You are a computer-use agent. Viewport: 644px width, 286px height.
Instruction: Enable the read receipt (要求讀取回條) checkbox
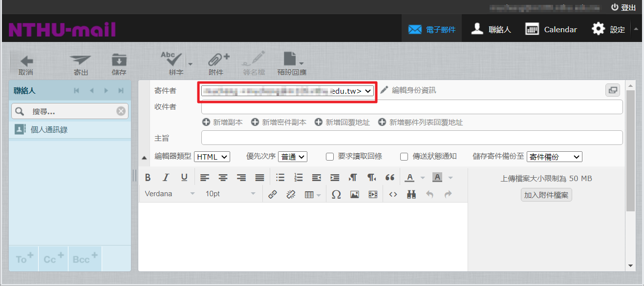click(330, 157)
